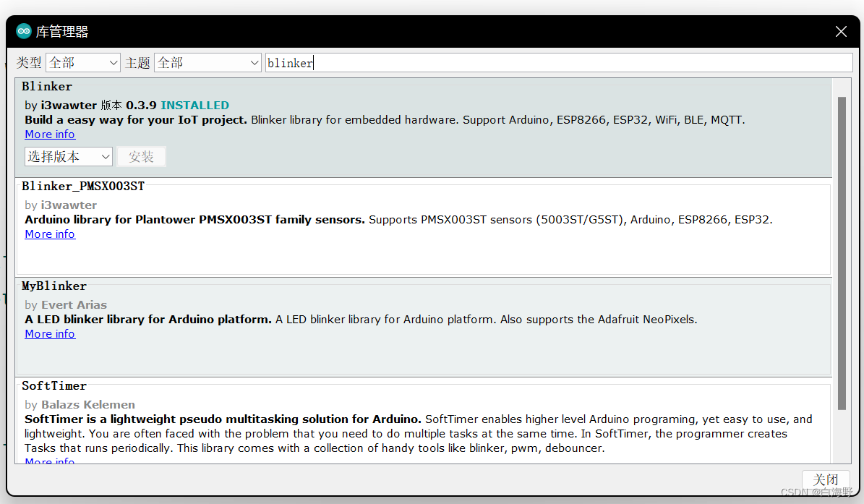Open More info link for SoftTimer

coord(50,461)
